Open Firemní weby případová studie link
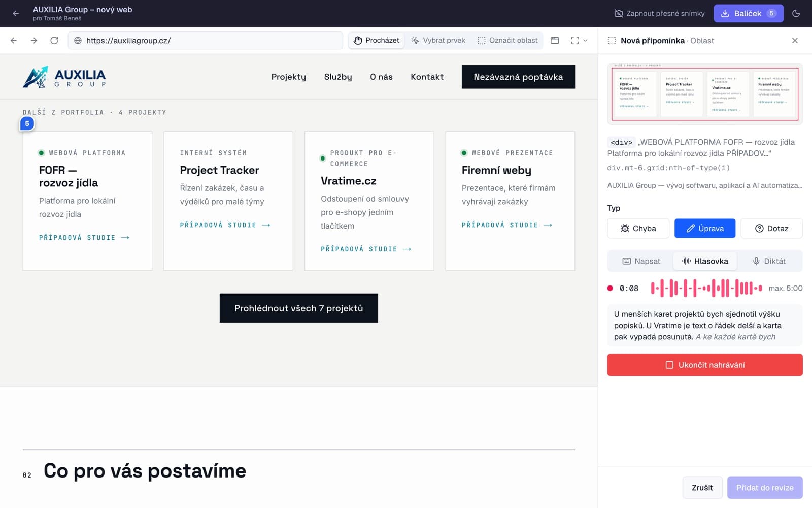 [x=507, y=225]
